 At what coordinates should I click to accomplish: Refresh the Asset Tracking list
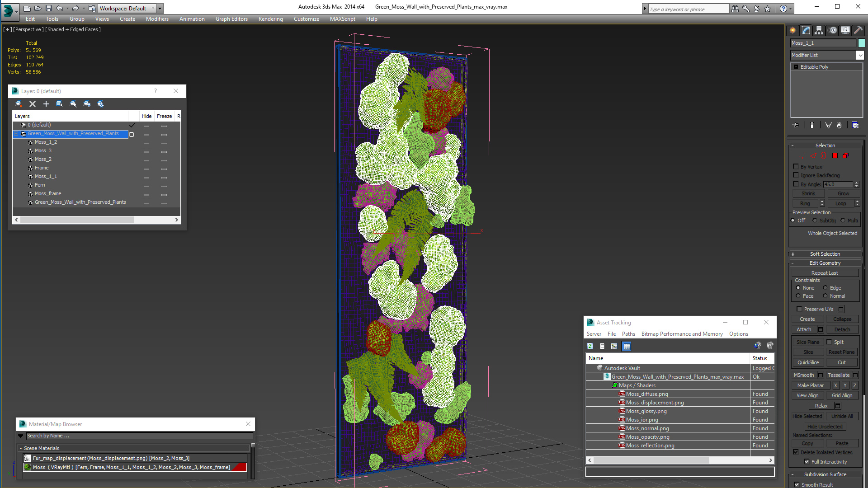(x=590, y=346)
